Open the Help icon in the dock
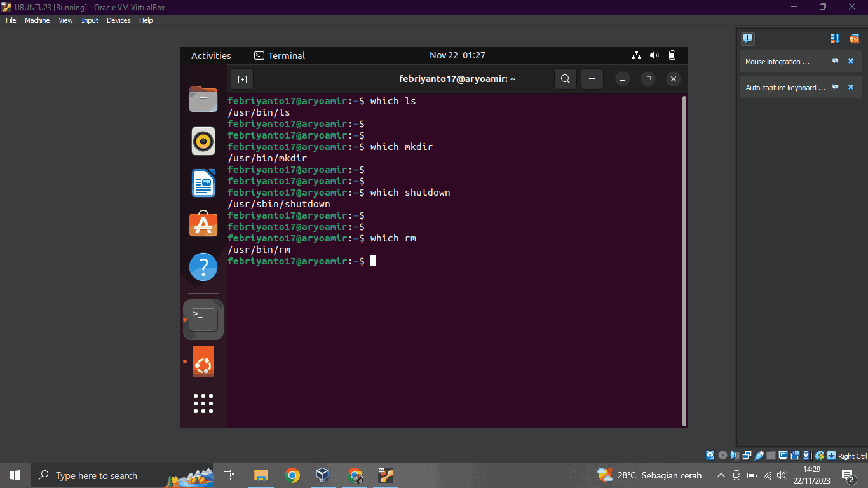This screenshot has height=488, width=868. click(203, 267)
